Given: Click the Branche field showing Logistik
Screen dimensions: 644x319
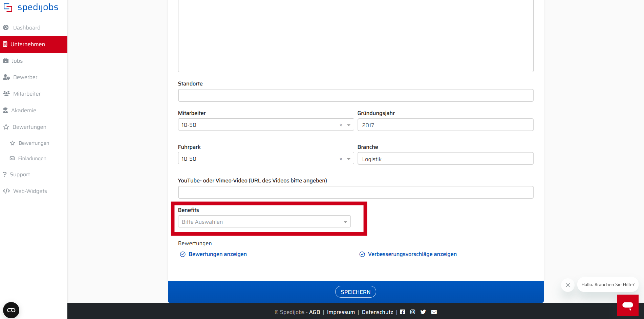Looking at the screenshot, I should (x=445, y=158).
